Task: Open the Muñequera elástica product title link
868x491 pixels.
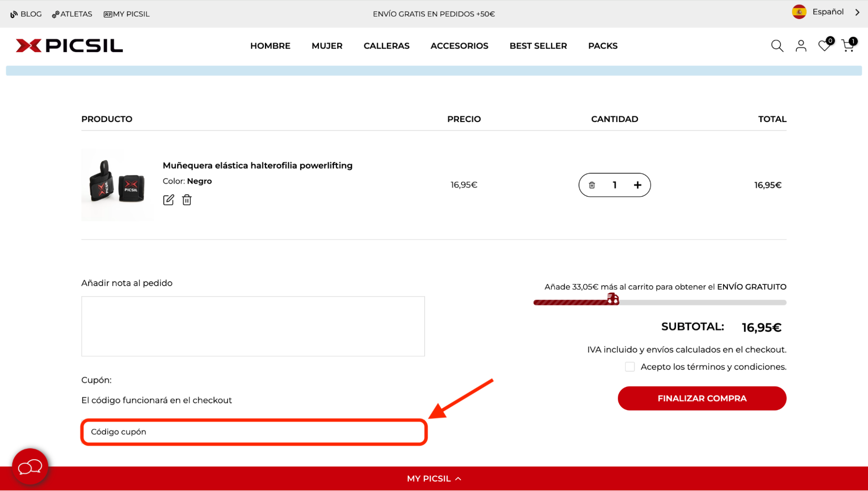Action: click(x=257, y=165)
